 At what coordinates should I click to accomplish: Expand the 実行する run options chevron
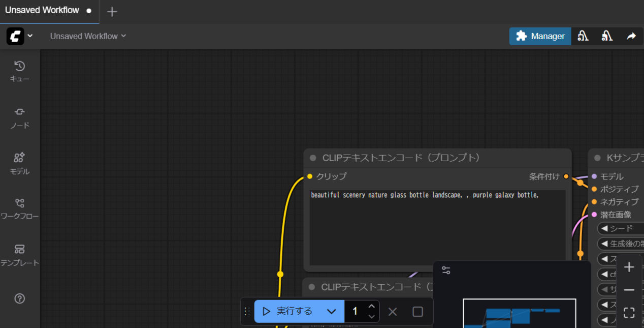(332, 311)
